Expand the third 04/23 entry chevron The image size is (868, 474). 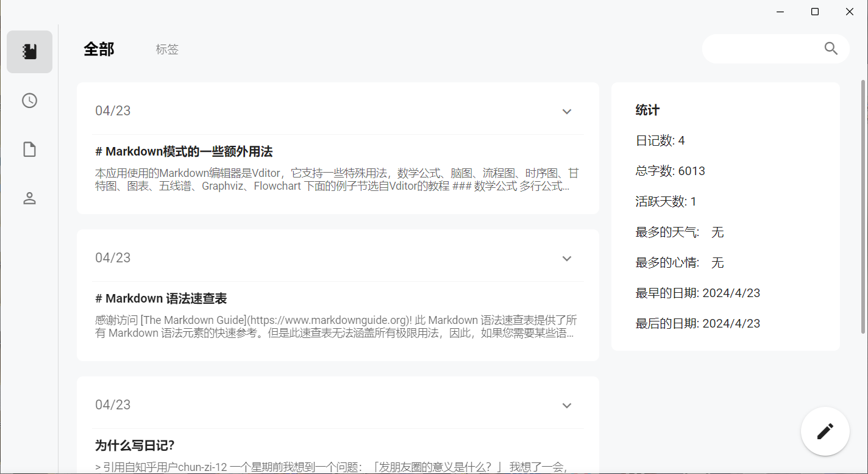567,405
